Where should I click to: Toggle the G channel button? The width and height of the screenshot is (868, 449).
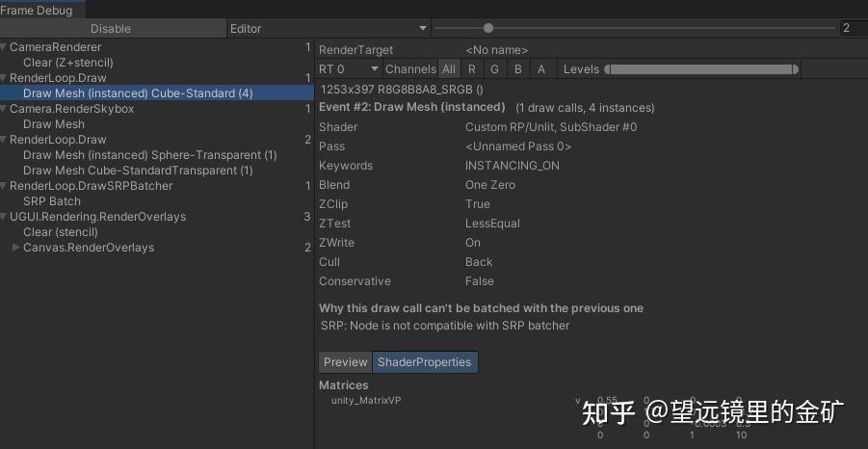coord(495,69)
